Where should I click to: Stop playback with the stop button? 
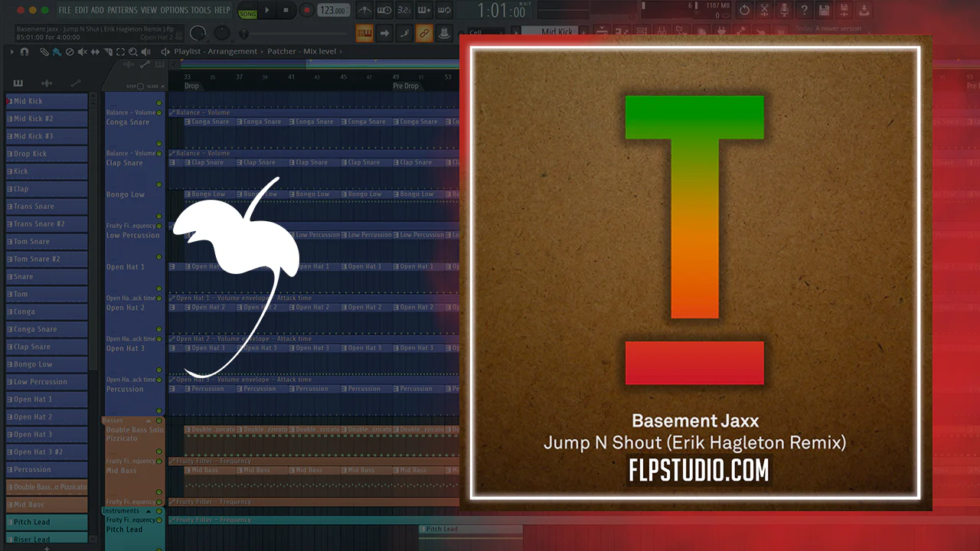286,11
